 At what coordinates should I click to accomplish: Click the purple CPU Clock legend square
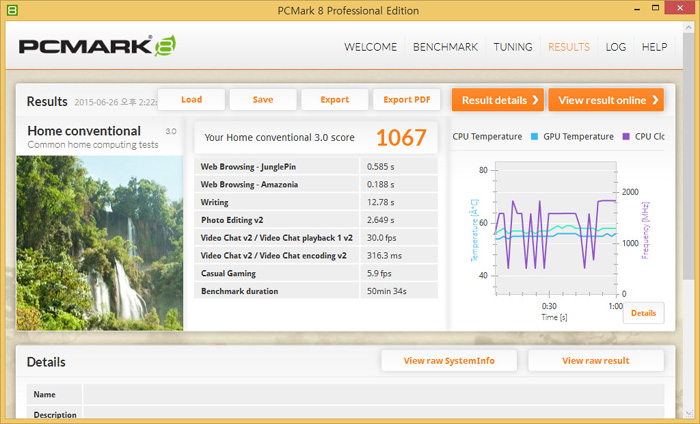pyautogui.click(x=626, y=137)
